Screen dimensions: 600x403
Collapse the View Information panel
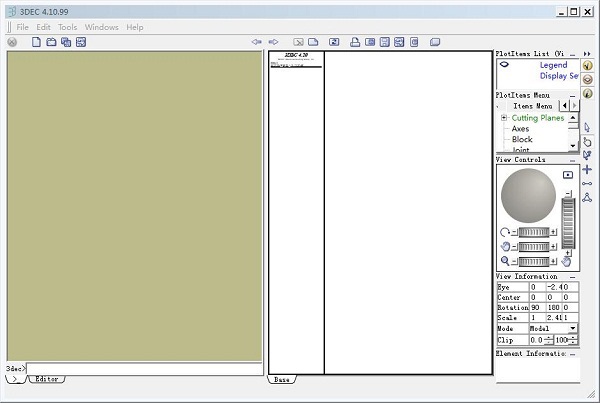point(572,276)
